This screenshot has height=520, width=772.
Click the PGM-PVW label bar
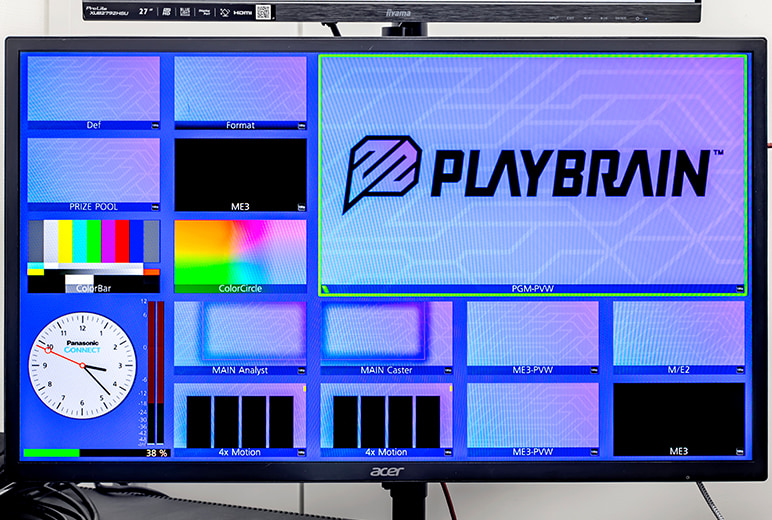coord(532,289)
